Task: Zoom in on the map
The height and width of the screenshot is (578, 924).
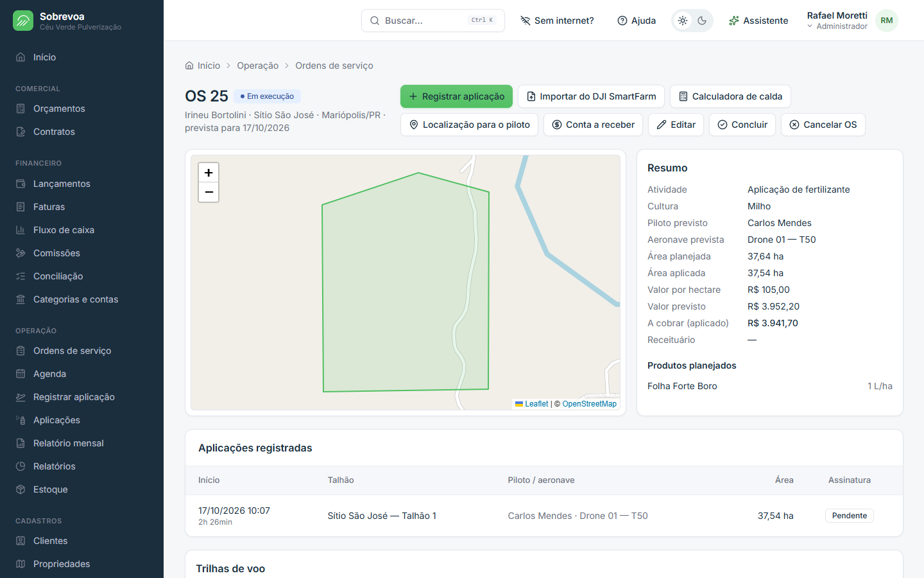Action: pyautogui.click(x=209, y=173)
